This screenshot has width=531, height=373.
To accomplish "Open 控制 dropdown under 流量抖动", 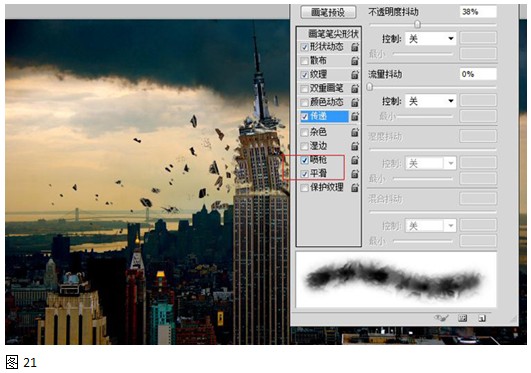I will [430, 101].
